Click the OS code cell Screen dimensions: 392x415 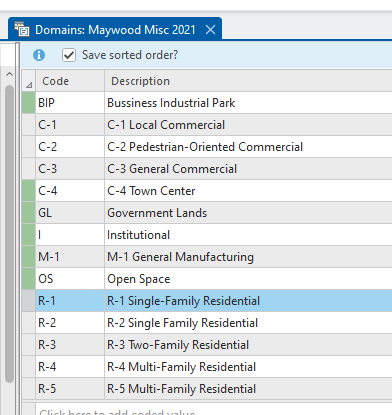point(70,279)
